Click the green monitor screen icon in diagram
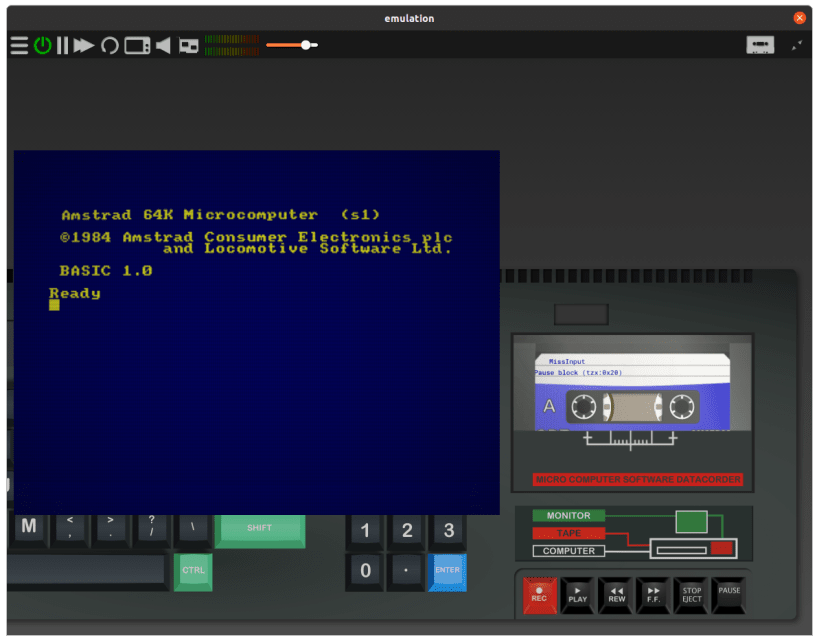 692,522
